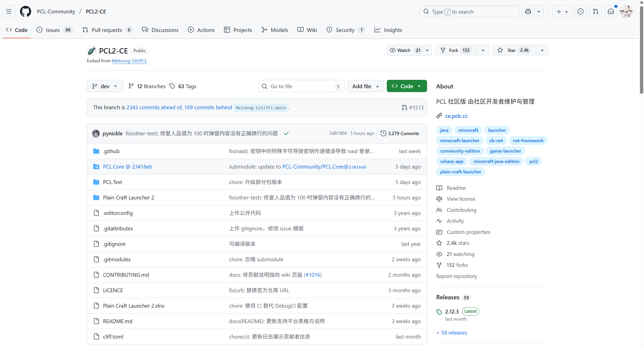Expand the dev branch selector

(x=105, y=86)
